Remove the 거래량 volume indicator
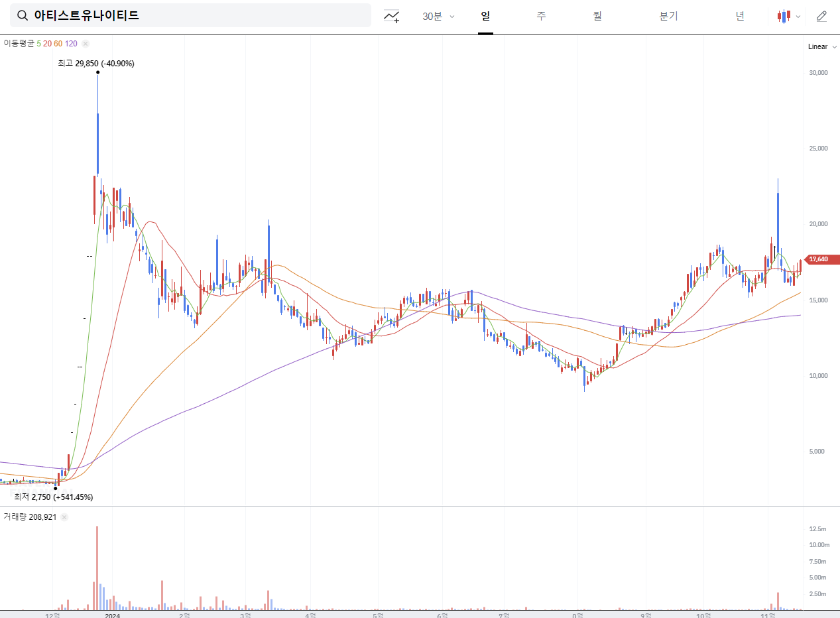The height and width of the screenshot is (618, 840). click(x=65, y=517)
